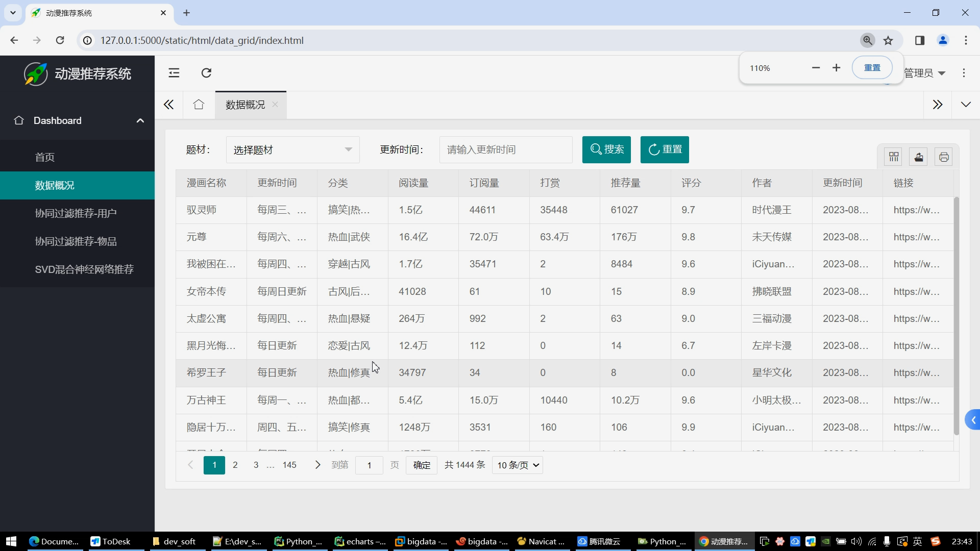Open the blue side panel arrow

(973, 420)
